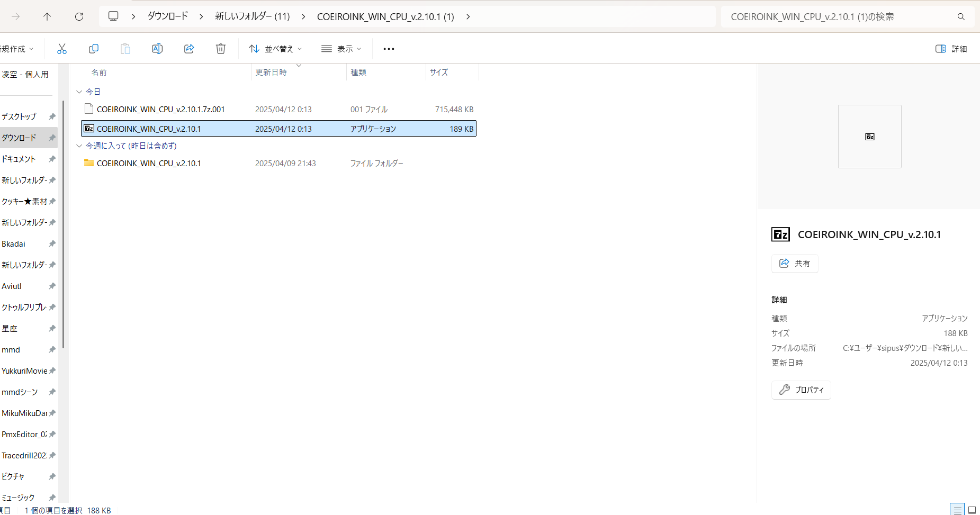The width and height of the screenshot is (980, 515).
Task: Click the Share icon in toolbar
Action: pos(189,49)
